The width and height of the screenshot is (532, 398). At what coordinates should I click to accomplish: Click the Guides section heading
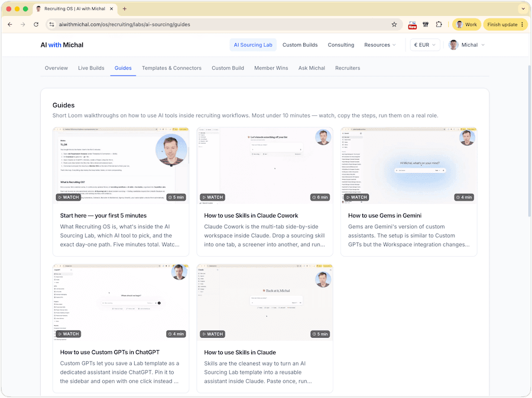tap(63, 105)
